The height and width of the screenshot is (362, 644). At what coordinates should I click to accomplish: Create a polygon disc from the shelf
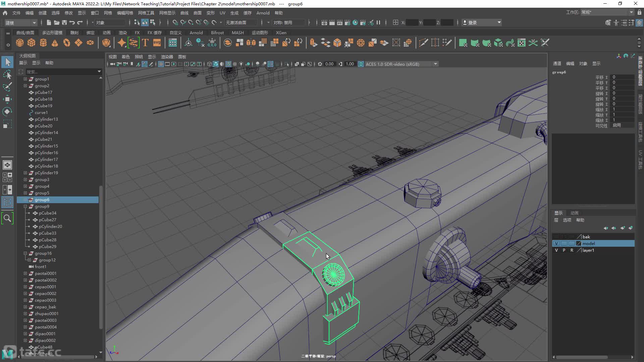(90, 43)
